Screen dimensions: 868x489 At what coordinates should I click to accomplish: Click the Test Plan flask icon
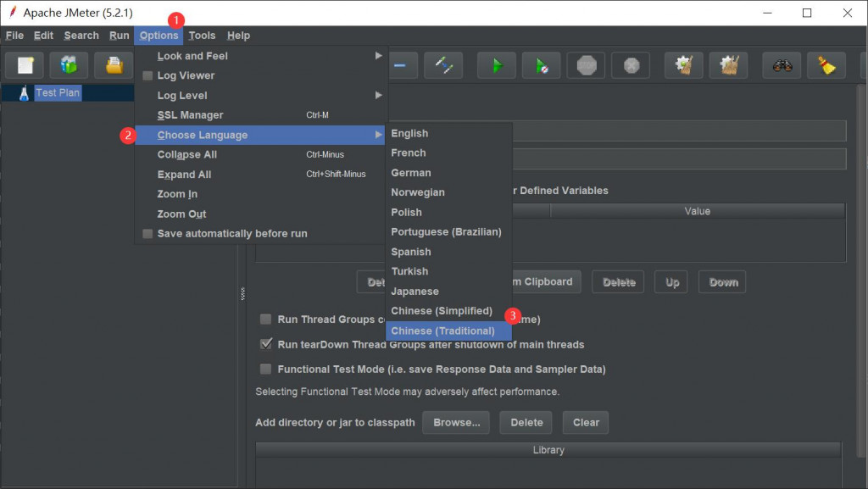pos(24,93)
